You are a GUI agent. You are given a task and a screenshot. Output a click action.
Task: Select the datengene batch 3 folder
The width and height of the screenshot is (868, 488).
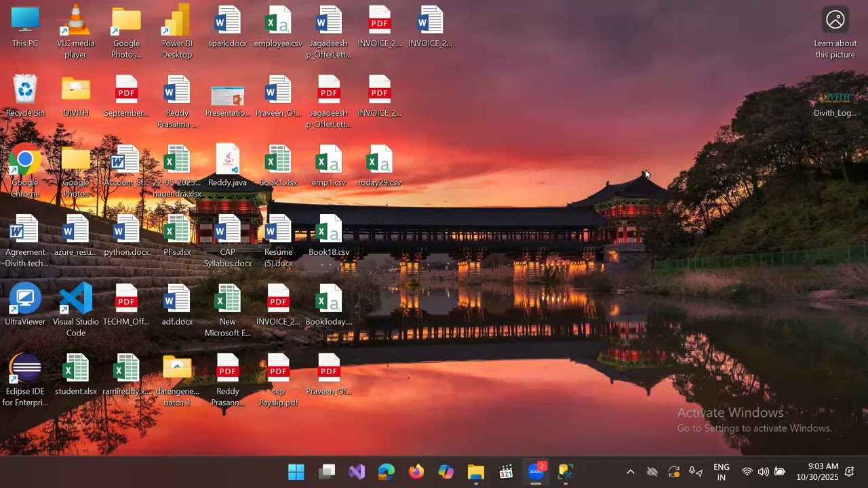(177, 380)
